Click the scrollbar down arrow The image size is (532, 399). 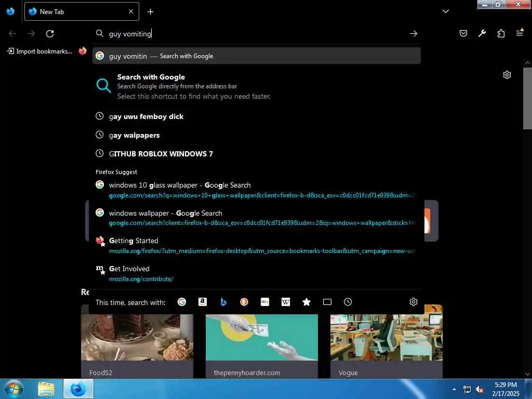point(527,374)
